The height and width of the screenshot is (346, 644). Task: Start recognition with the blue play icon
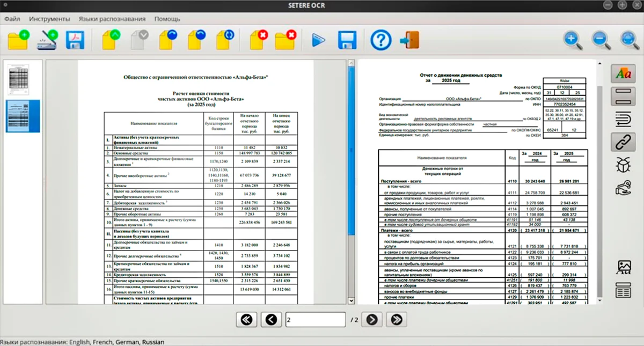click(x=319, y=40)
